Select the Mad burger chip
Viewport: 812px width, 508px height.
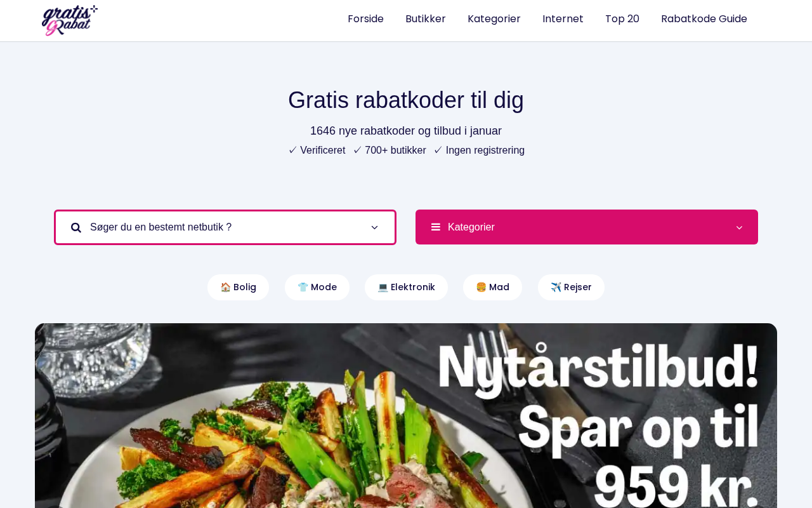point(492,287)
